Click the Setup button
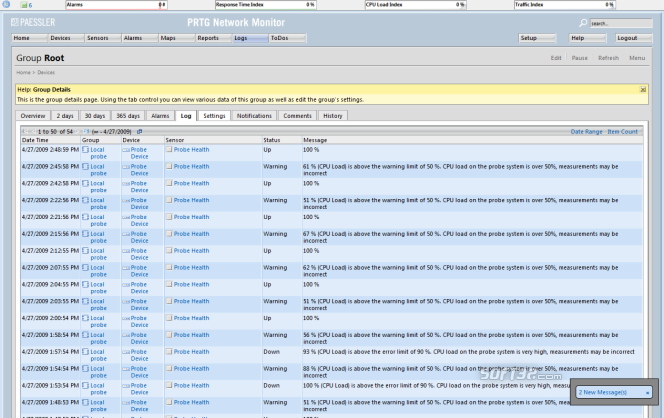Screen dimensions: 664x418 click(x=537, y=38)
